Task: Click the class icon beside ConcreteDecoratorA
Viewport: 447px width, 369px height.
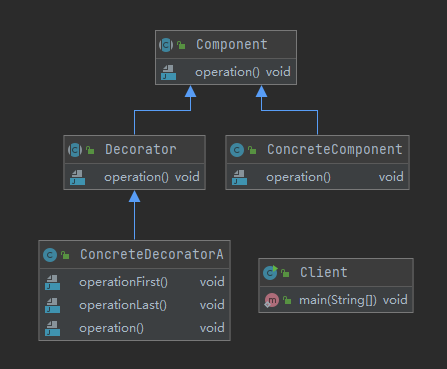Action: coord(50,255)
